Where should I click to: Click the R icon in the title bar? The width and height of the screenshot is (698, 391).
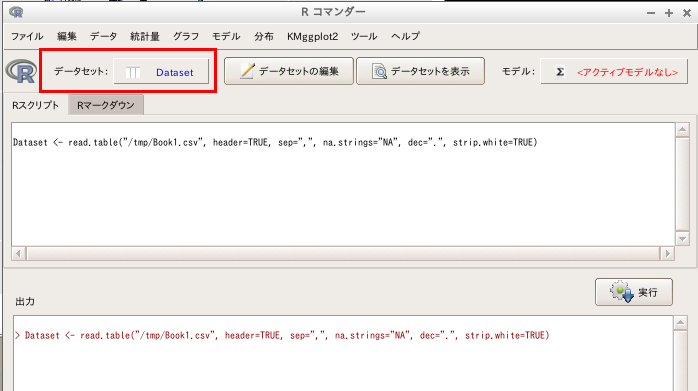16,12
